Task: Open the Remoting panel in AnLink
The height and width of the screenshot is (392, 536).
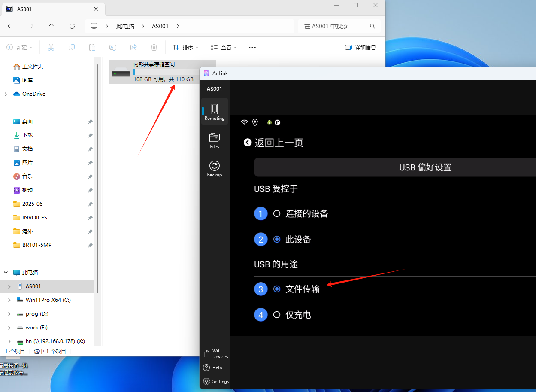Action: tap(214, 112)
